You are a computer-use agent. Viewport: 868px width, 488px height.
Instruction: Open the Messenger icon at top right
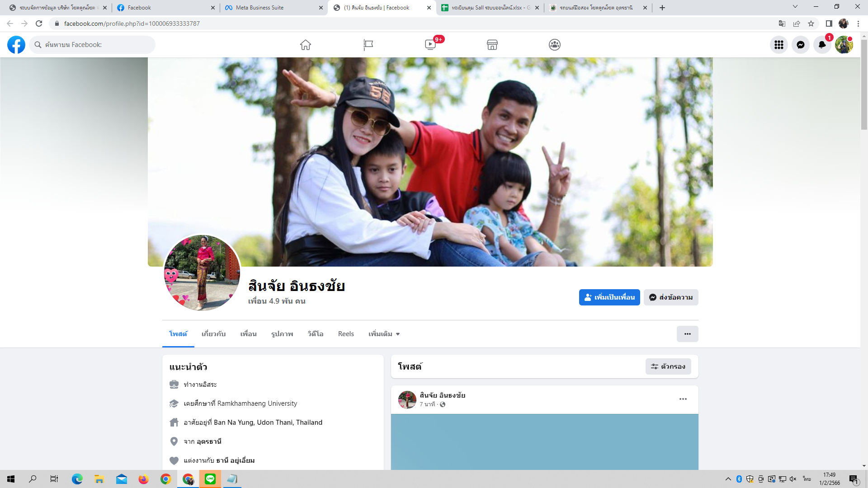(801, 45)
